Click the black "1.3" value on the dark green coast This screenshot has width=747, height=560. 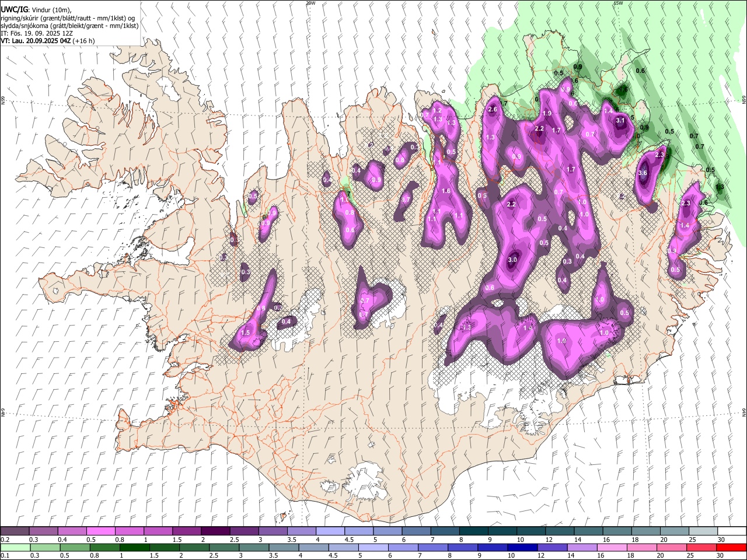[720, 187]
